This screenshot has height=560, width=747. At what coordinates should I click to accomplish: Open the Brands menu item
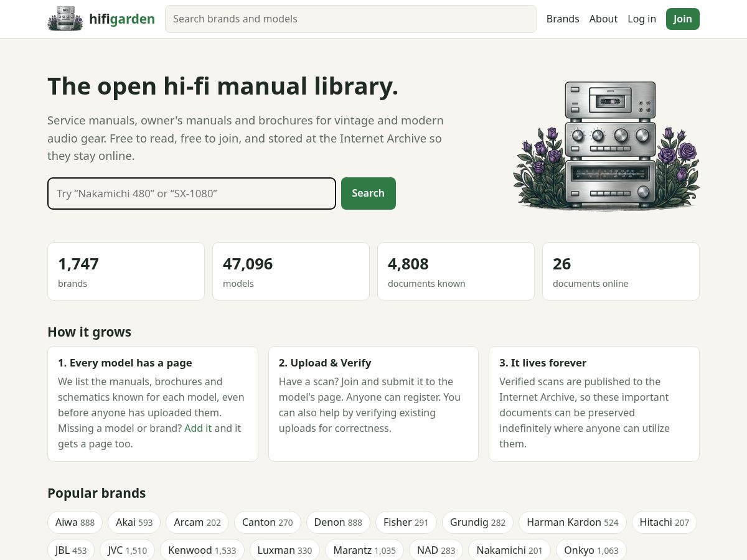point(563,19)
